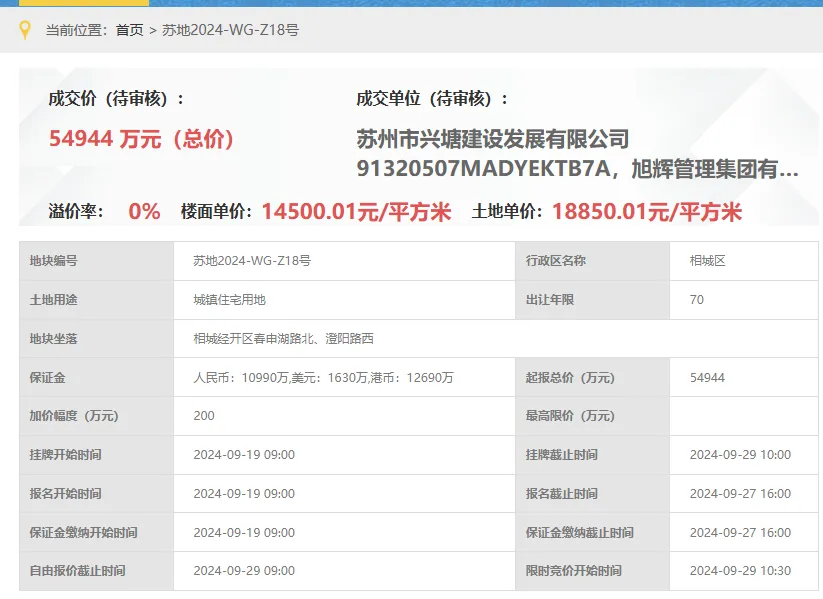Click the 起报总价（万元） header cell
The width and height of the screenshot is (823, 599).
click(593, 377)
